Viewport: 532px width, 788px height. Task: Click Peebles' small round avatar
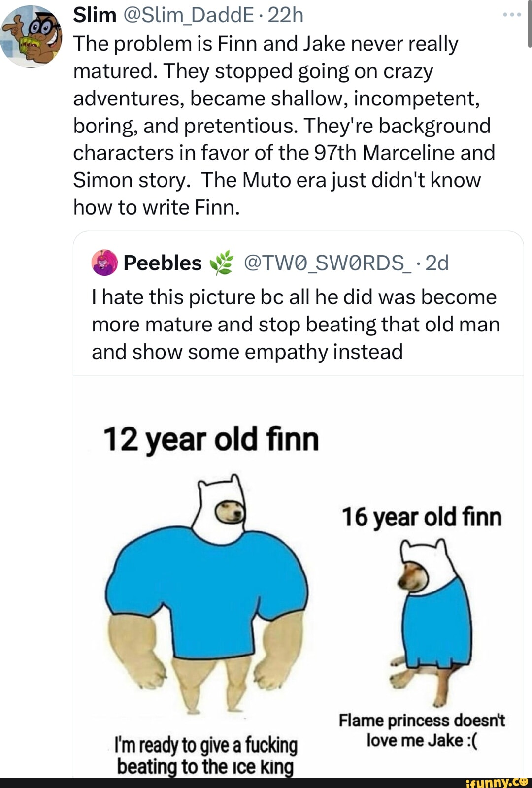[104, 263]
